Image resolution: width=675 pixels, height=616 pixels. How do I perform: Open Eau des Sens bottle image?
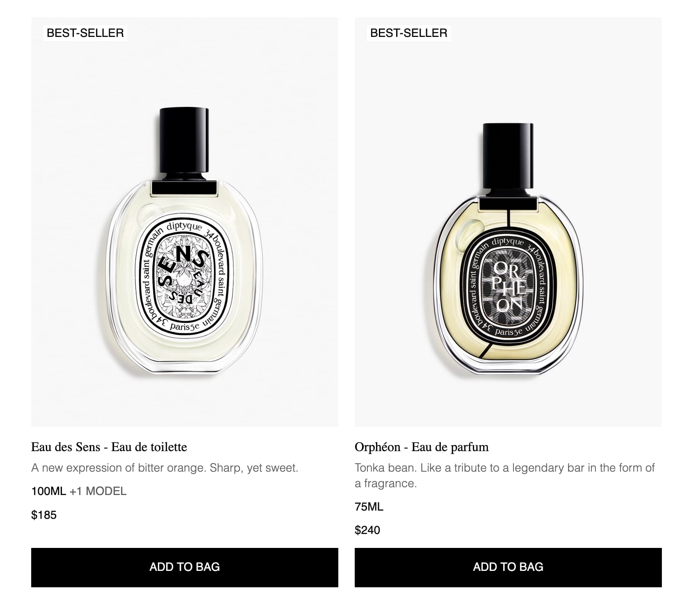point(185,222)
